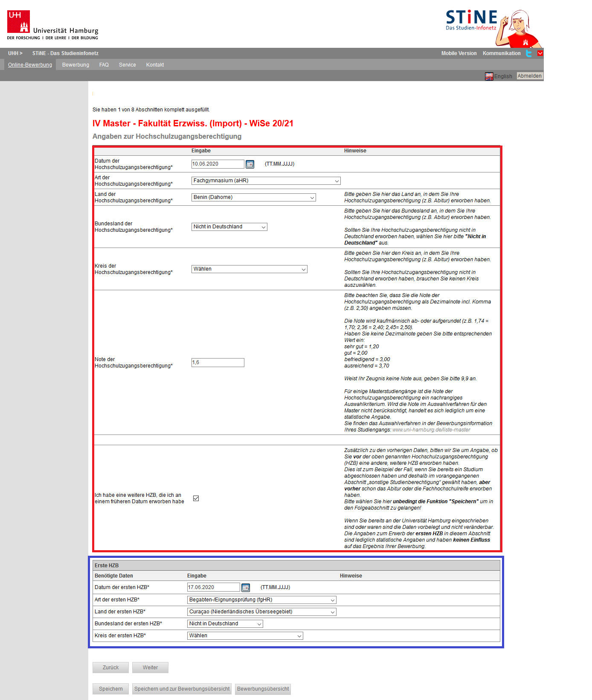Follow the www.uni-hamburg.de/liste-master link
592x700 pixels.
tap(431, 430)
